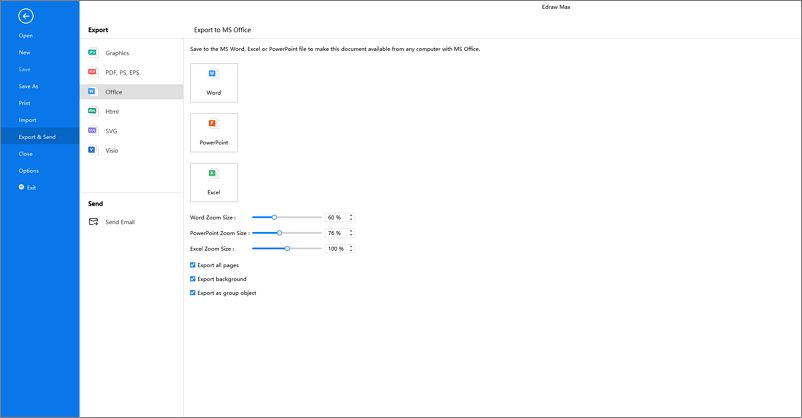Click the Word zoom spinner arrows
The image size is (802, 418).
click(x=351, y=217)
